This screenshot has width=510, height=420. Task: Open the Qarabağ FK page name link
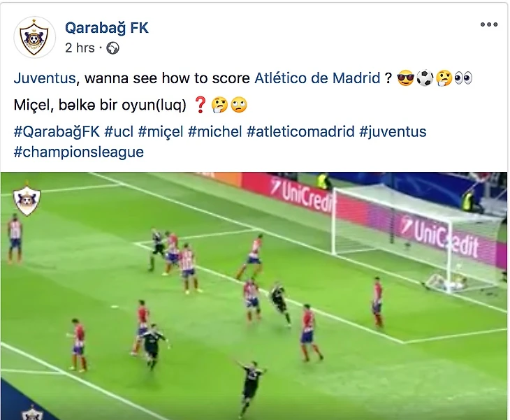pos(107,28)
